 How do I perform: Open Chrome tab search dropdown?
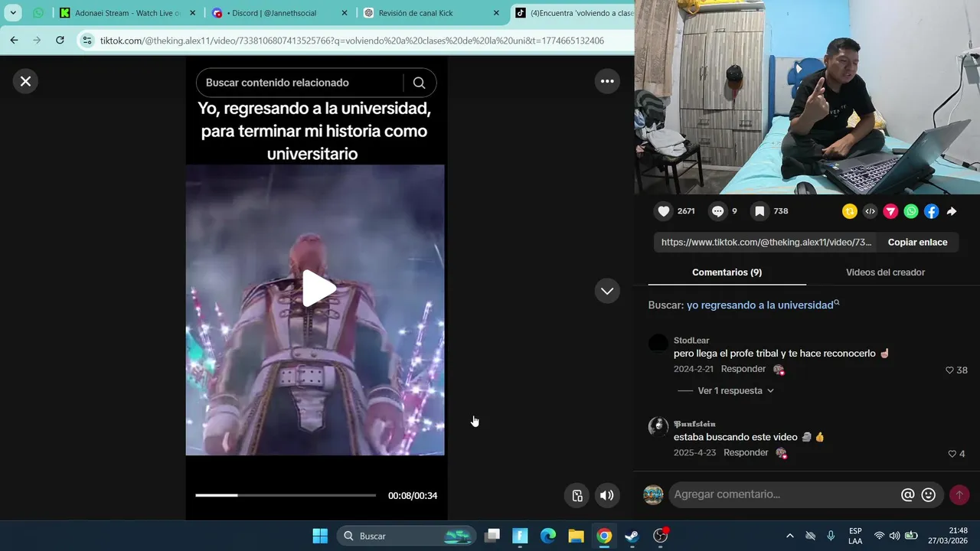tap(13, 13)
